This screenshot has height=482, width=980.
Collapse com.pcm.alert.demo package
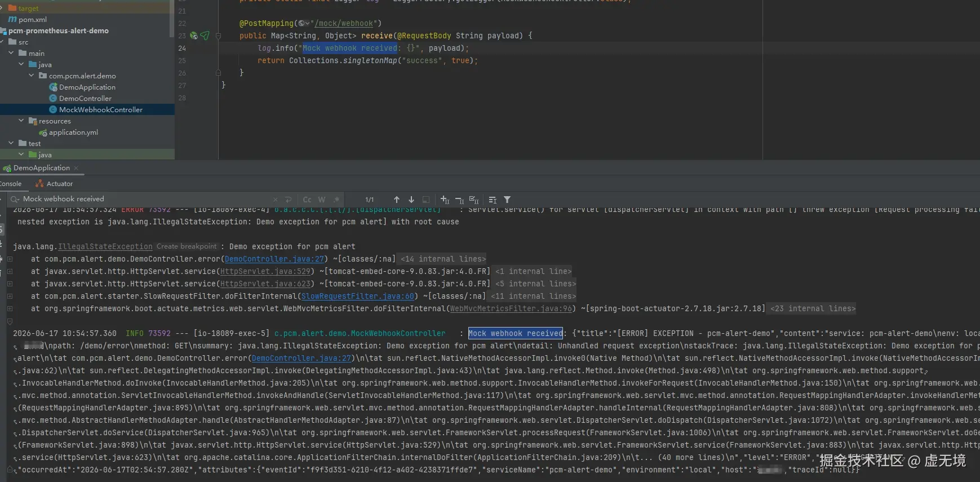tap(32, 76)
